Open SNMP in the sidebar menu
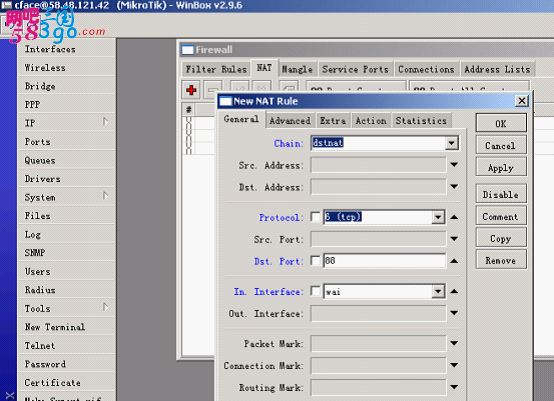This screenshot has height=401, width=554. [x=66, y=253]
